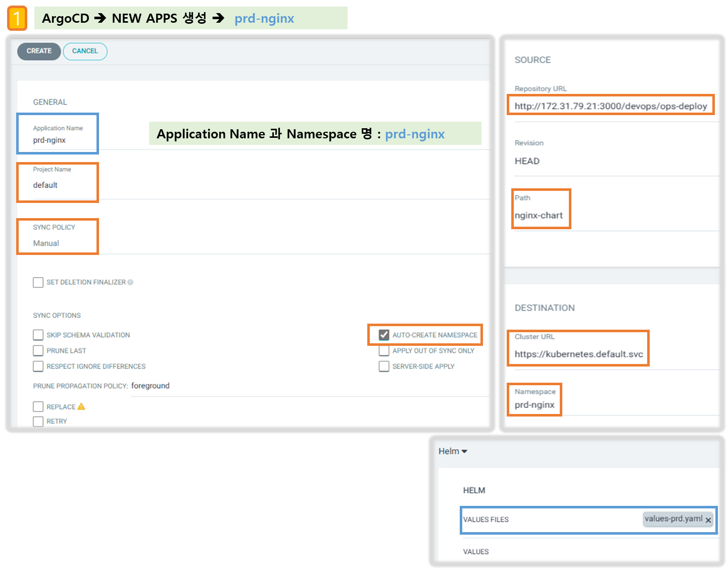
Task: Enable the SERVER-SIDE APPLY checkbox
Action: pyautogui.click(x=384, y=366)
